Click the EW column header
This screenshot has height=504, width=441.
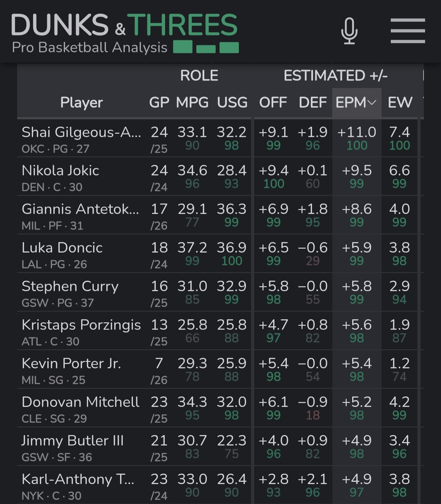(x=400, y=103)
